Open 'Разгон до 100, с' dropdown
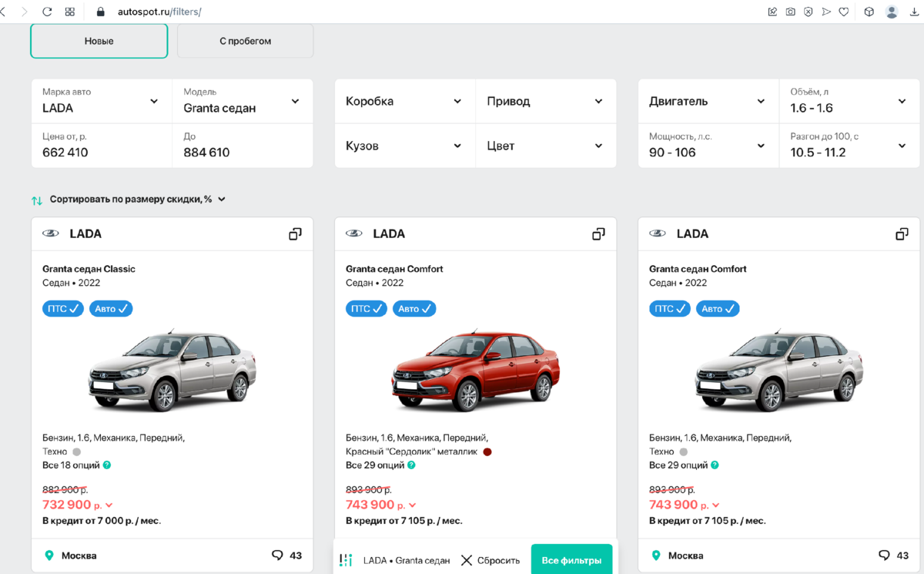This screenshot has height=574, width=924. tap(849, 146)
